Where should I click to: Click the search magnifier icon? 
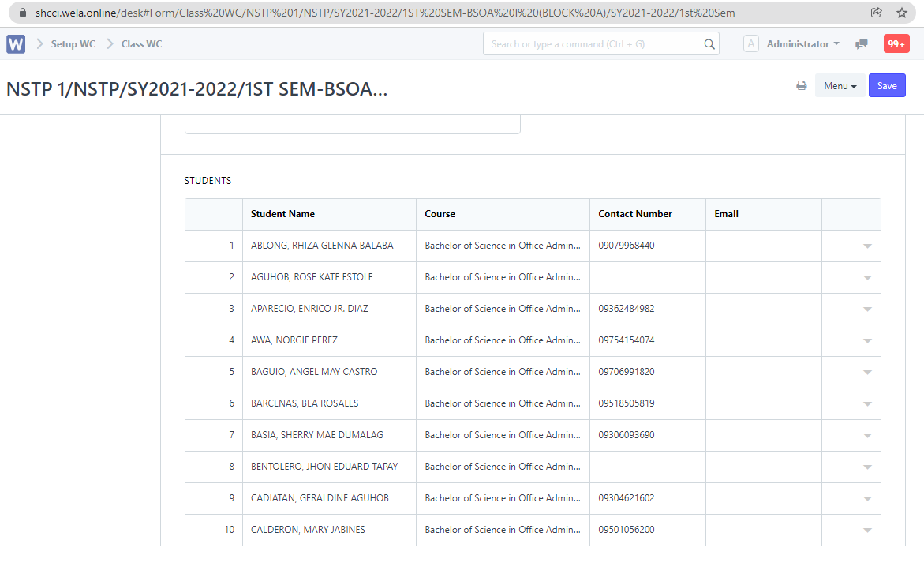(709, 44)
